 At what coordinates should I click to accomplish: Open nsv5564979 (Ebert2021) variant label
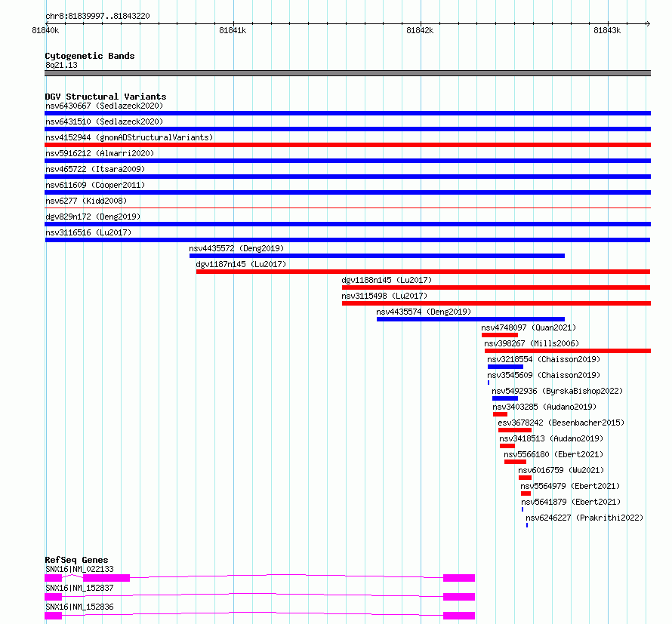(570, 486)
